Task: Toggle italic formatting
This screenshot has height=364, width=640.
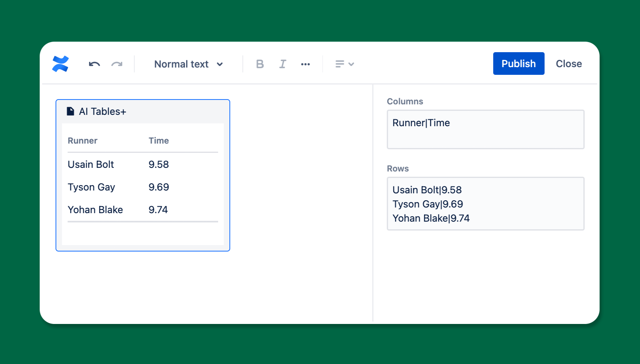Action: click(x=282, y=64)
